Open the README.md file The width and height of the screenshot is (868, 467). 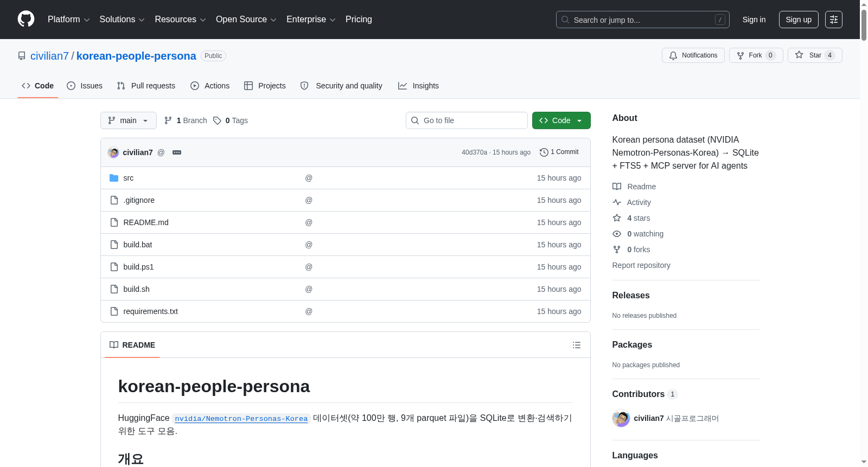[x=146, y=222]
